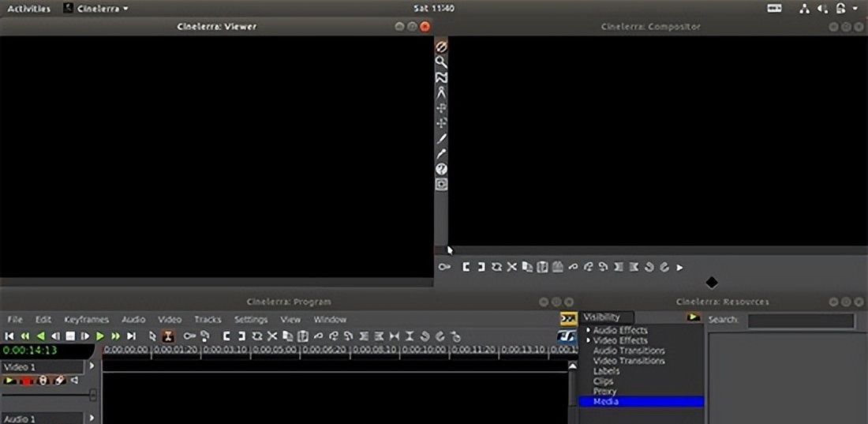Click the play arrow in Compositor toolbar
The image size is (868, 424).
coord(679,268)
